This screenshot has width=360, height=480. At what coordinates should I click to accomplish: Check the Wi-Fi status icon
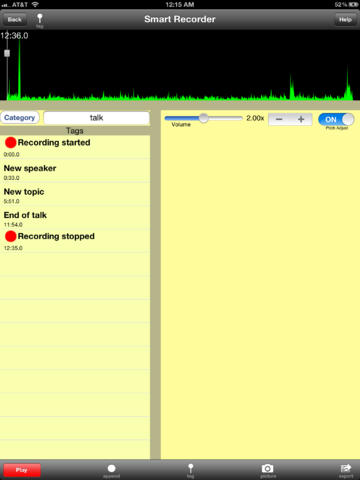pyautogui.click(x=35, y=4)
